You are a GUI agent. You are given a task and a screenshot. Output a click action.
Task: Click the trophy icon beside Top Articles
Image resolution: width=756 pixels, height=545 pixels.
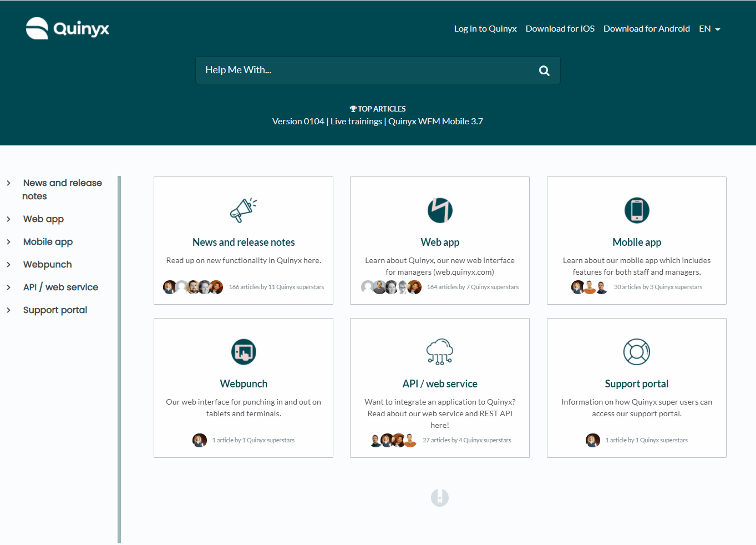point(353,109)
